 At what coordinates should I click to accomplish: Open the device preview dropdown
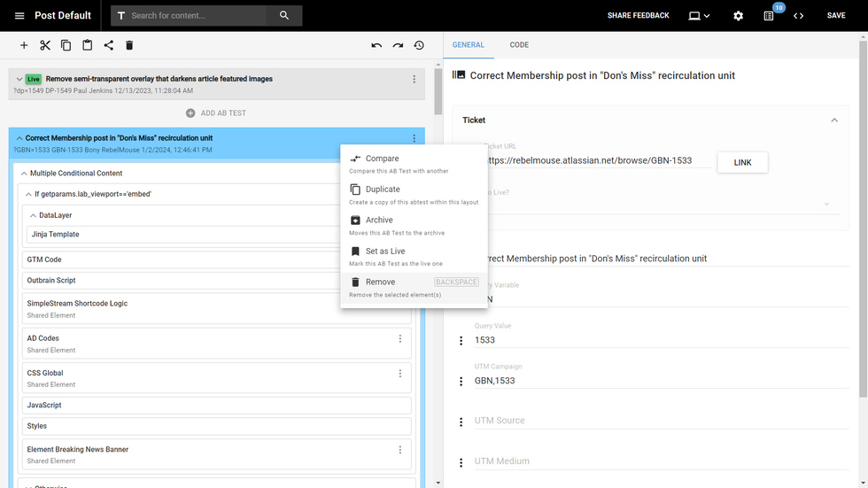(x=699, y=16)
